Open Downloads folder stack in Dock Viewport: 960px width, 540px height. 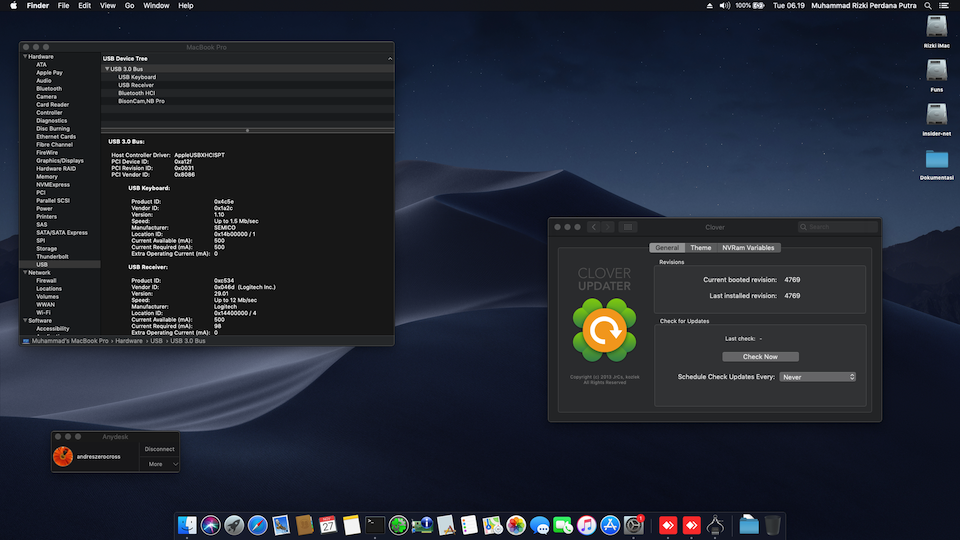click(x=749, y=525)
